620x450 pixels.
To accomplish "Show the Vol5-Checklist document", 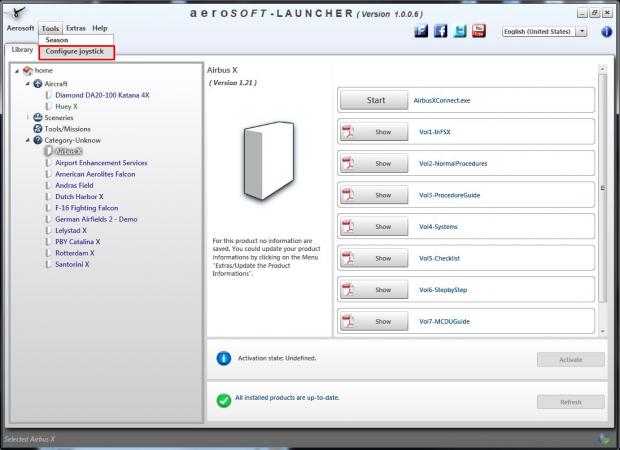I will coord(374,258).
